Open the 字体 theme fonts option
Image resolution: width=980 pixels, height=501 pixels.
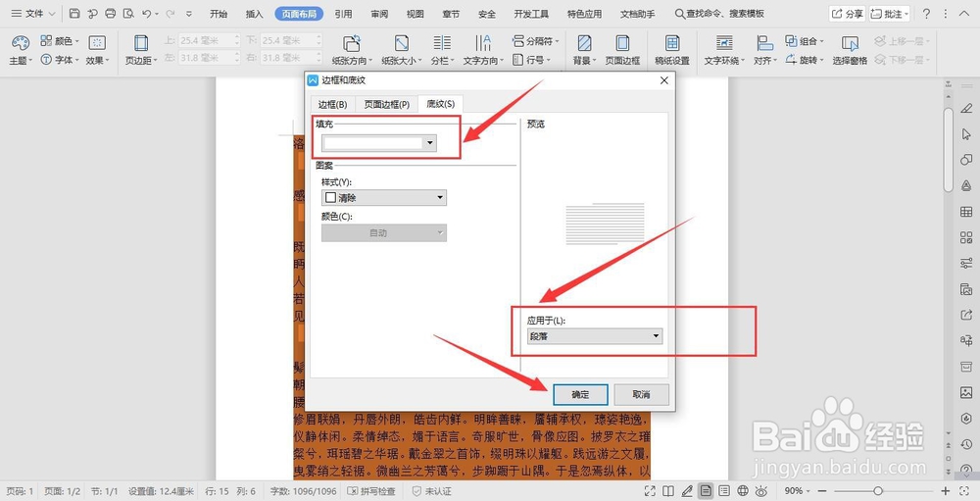tap(60, 60)
